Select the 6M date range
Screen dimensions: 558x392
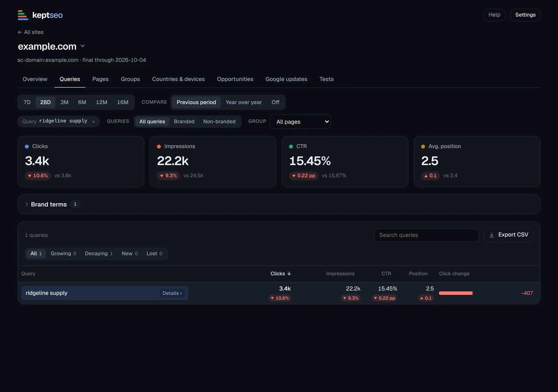click(x=82, y=102)
